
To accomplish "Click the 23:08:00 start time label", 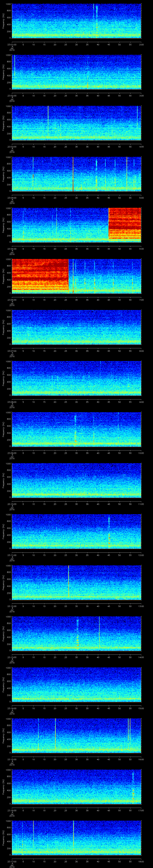I will coord(12,402).
